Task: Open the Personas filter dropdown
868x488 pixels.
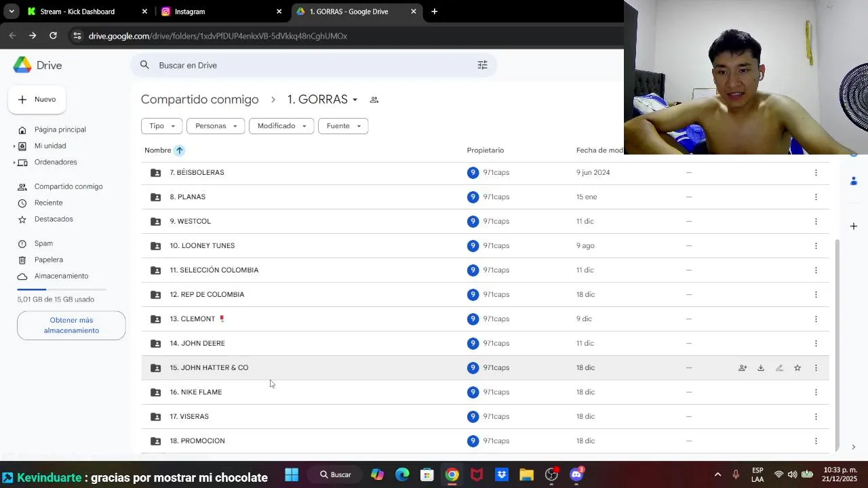Action: pyautogui.click(x=216, y=126)
